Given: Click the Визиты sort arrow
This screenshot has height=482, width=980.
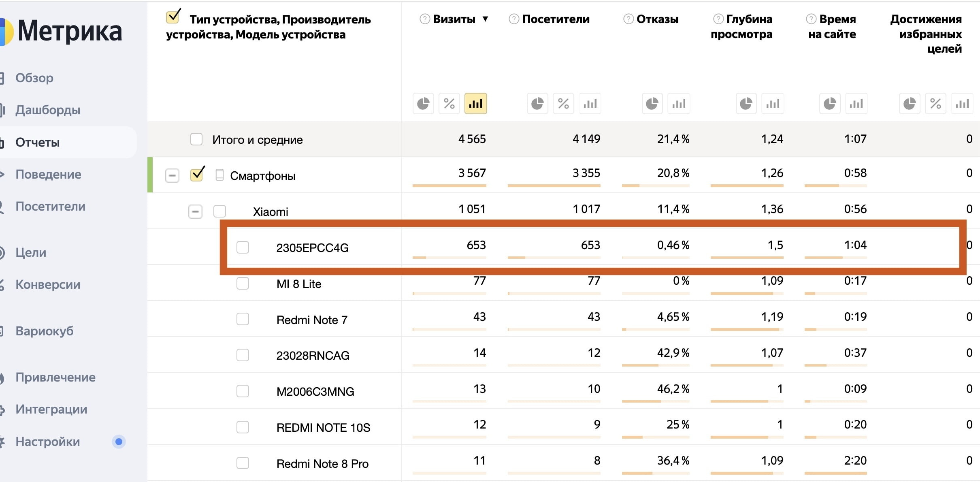Looking at the screenshot, I should pos(485,19).
